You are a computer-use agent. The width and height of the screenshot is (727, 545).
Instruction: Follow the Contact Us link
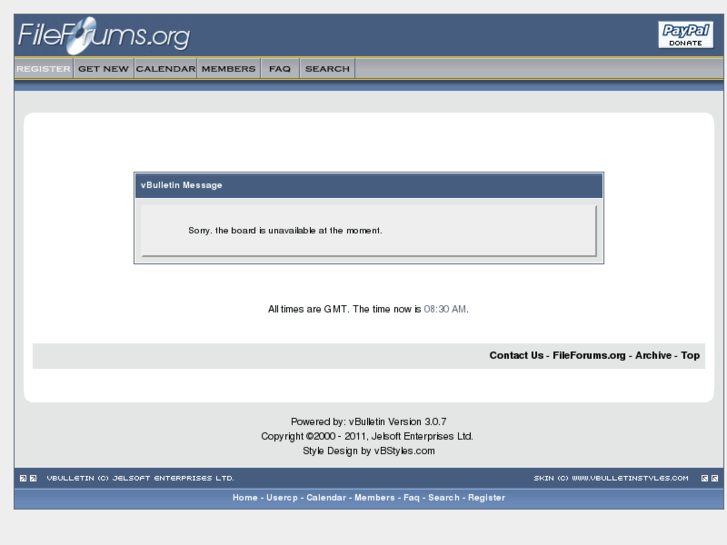point(517,355)
